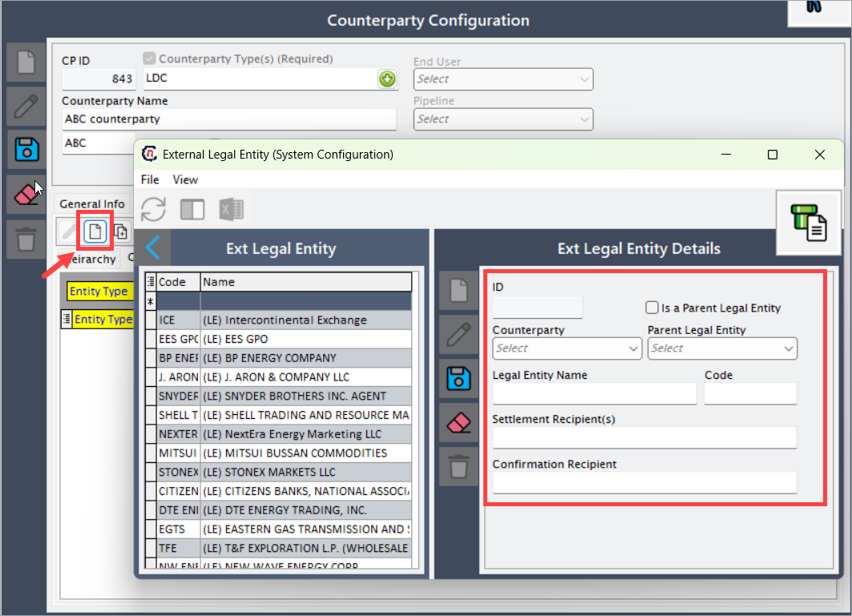Image resolution: width=852 pixels, height=616 pixels.
Task: Click trash icon in Ext Legal Entity Details
Action: 458,467
